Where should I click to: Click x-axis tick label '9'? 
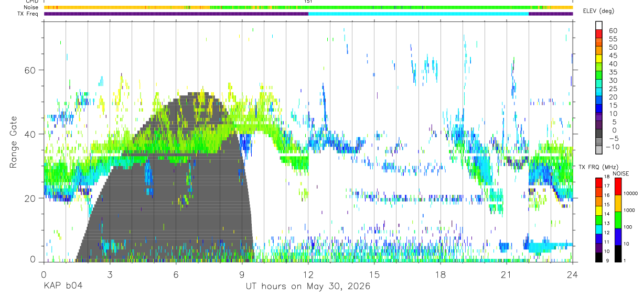point(242,275)
